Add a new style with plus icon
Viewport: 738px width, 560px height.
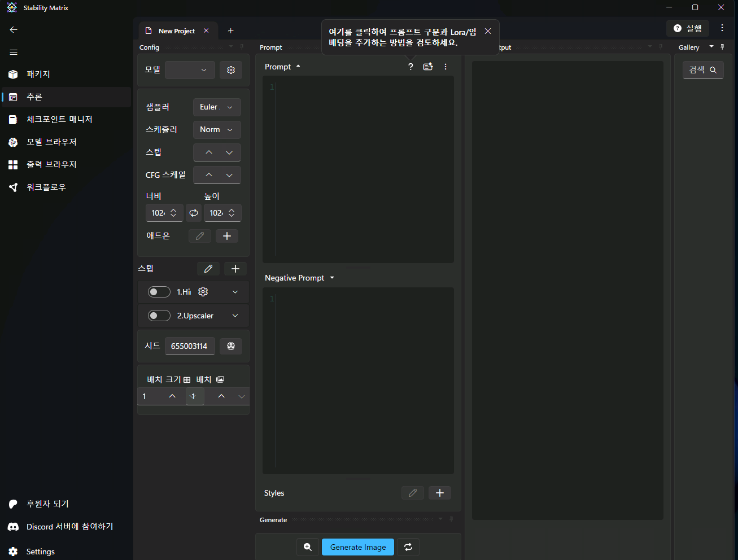pos(439,493)
